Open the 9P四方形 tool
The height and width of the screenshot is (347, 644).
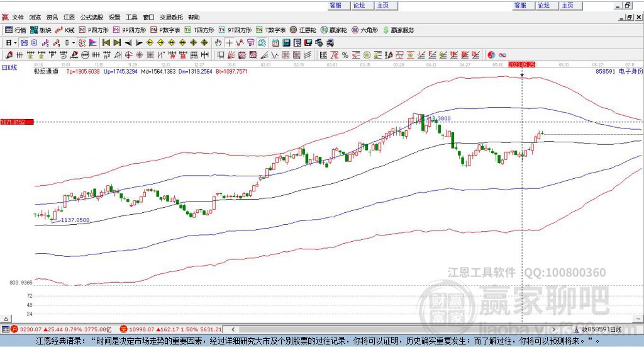coord(130,30)
